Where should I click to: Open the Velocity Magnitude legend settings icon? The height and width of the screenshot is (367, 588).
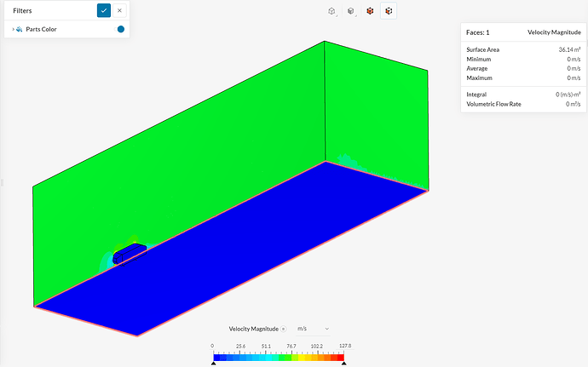click(x=284, y=330)
